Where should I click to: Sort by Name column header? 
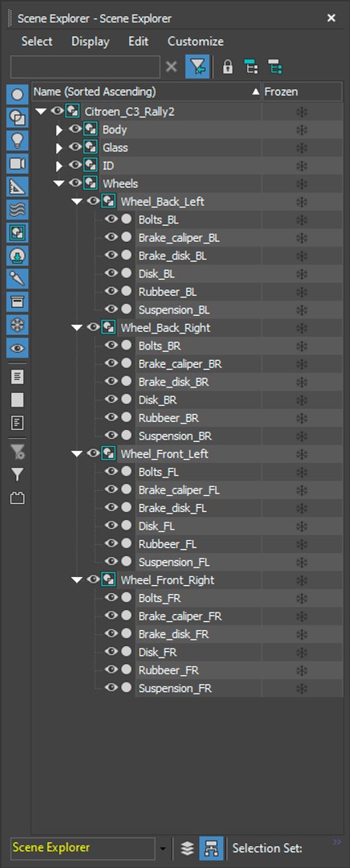146,92
